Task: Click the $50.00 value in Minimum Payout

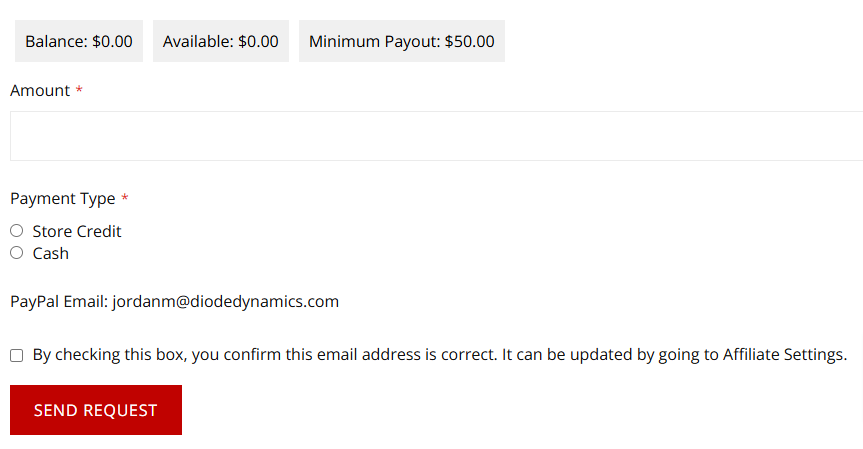Action: pyautogui.click(x=470, y=42)
